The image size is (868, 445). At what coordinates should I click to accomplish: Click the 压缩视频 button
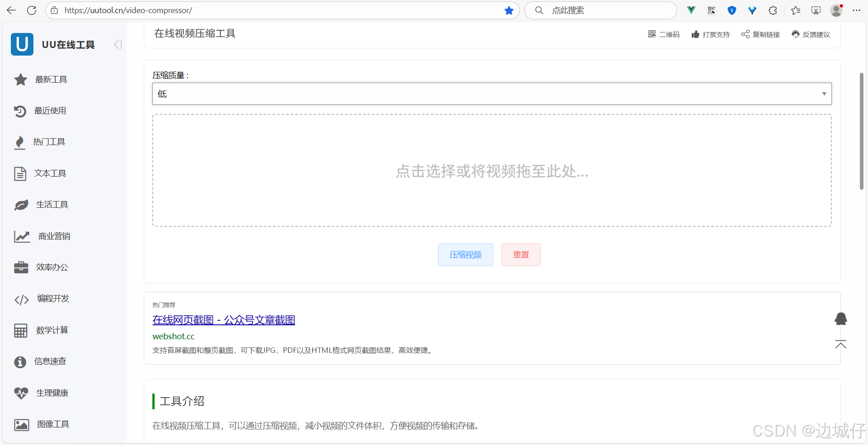(x=465, y=254)
